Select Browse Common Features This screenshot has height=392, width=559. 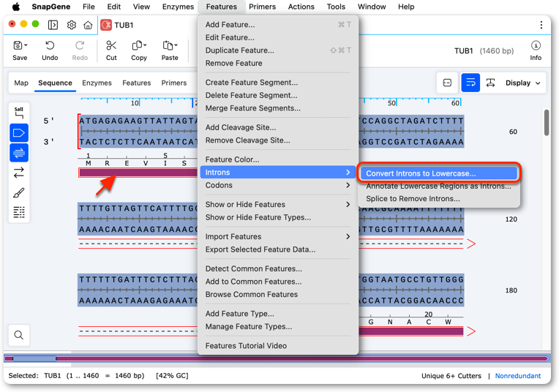click(278, 294)
